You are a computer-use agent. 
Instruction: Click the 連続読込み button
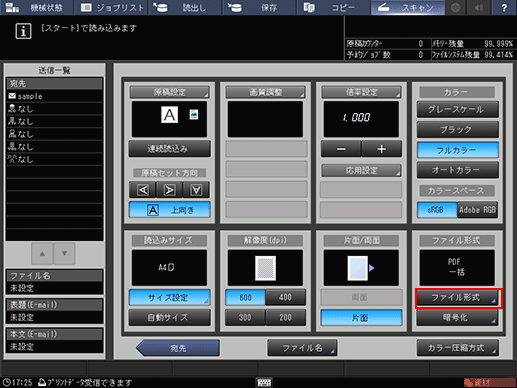coord(170,149)
